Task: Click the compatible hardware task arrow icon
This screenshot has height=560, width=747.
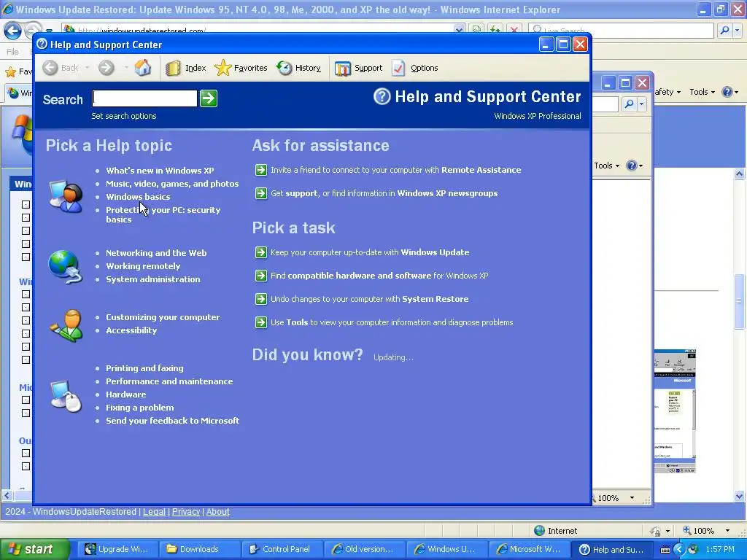Action: (260, 276)
